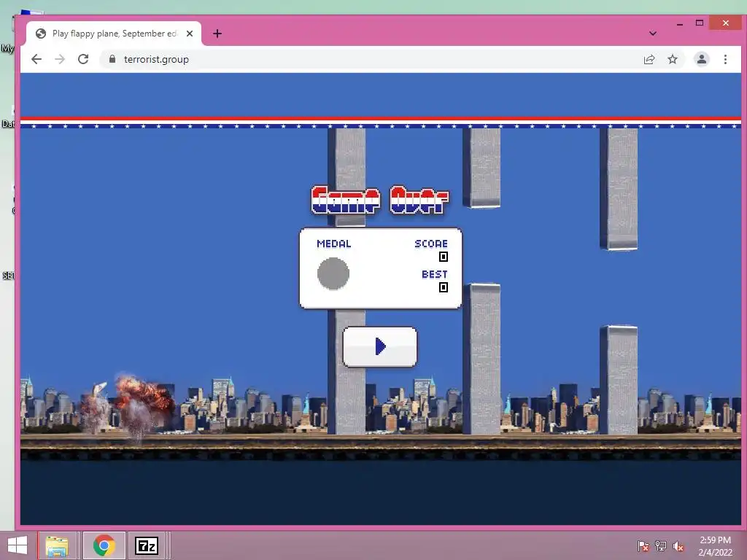The image size is (747, 560).
Task: Click the forward navigation arrow
Action: (x=60, y=59)
